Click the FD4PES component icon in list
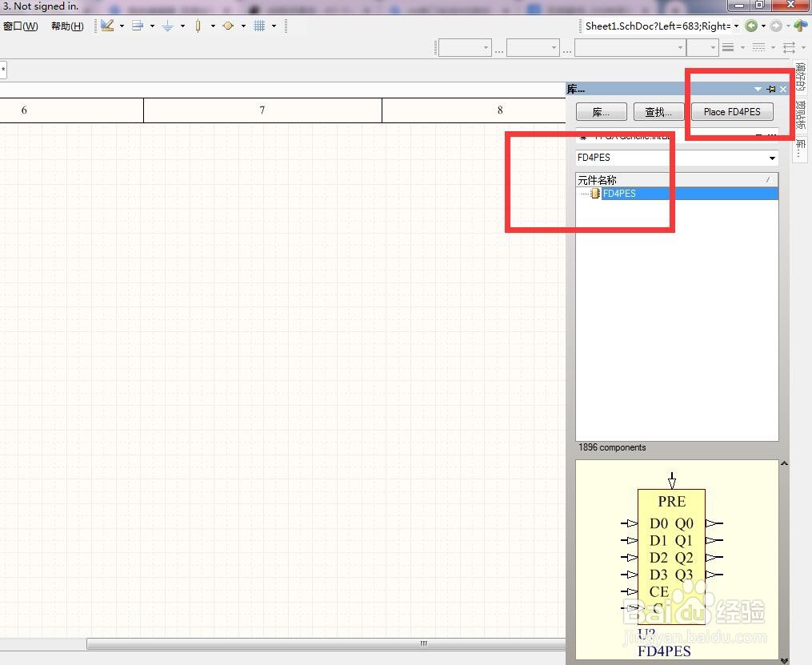 tap(595, 193)
